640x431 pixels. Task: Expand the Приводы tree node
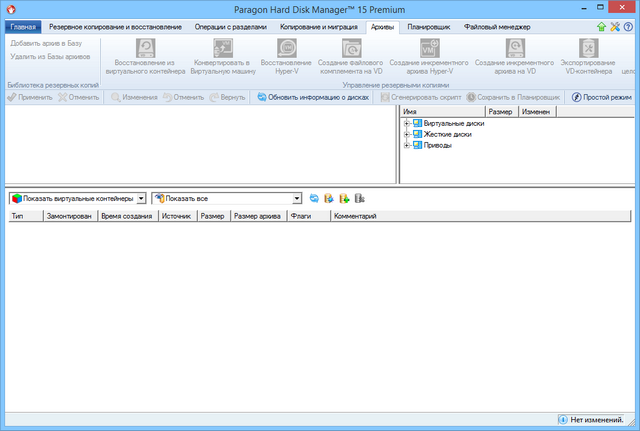[x=406, y=145]
